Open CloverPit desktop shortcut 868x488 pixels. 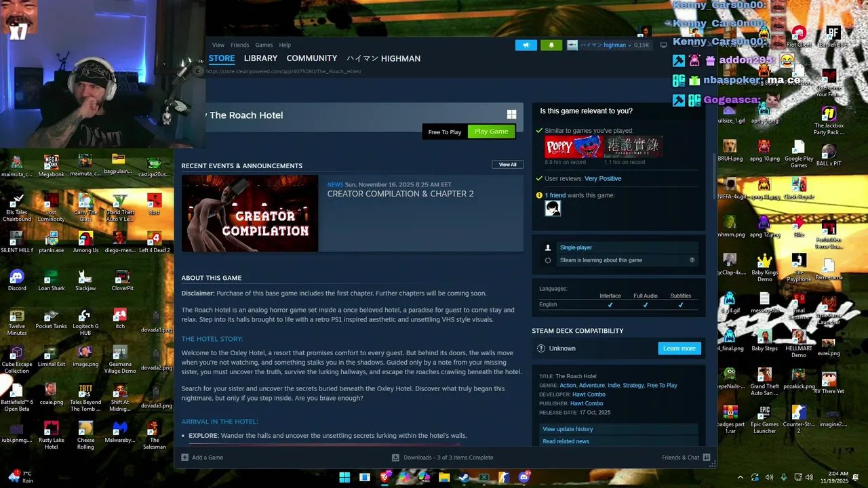[122, 280]
